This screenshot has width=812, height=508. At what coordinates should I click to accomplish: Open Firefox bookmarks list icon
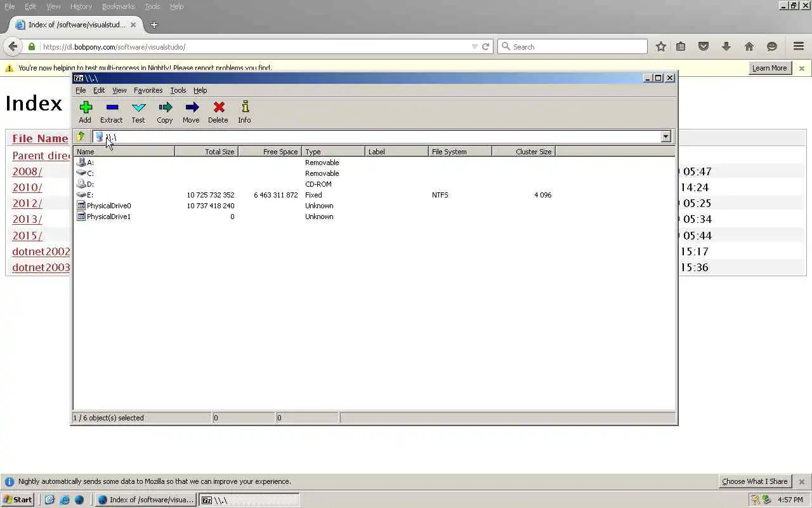point(681,46)
